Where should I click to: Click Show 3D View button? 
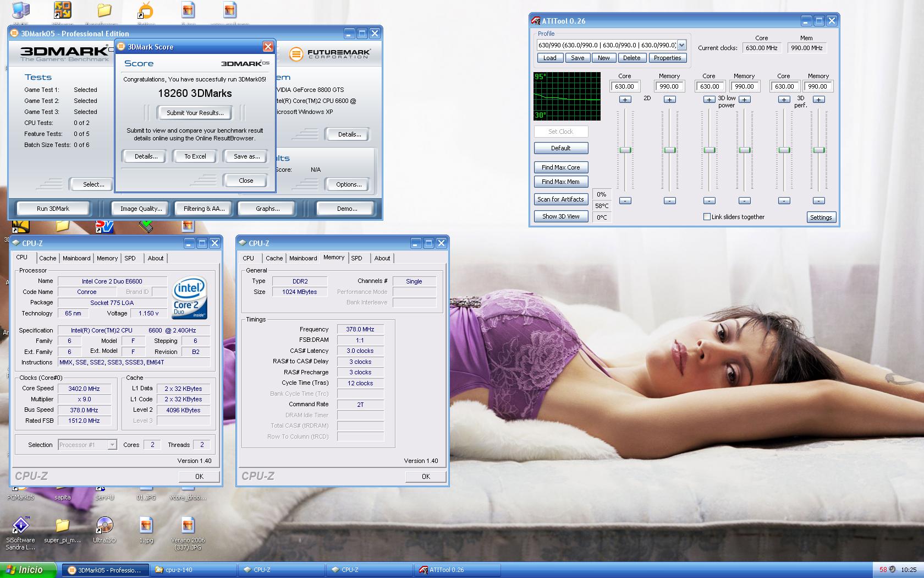coord(561,216)
